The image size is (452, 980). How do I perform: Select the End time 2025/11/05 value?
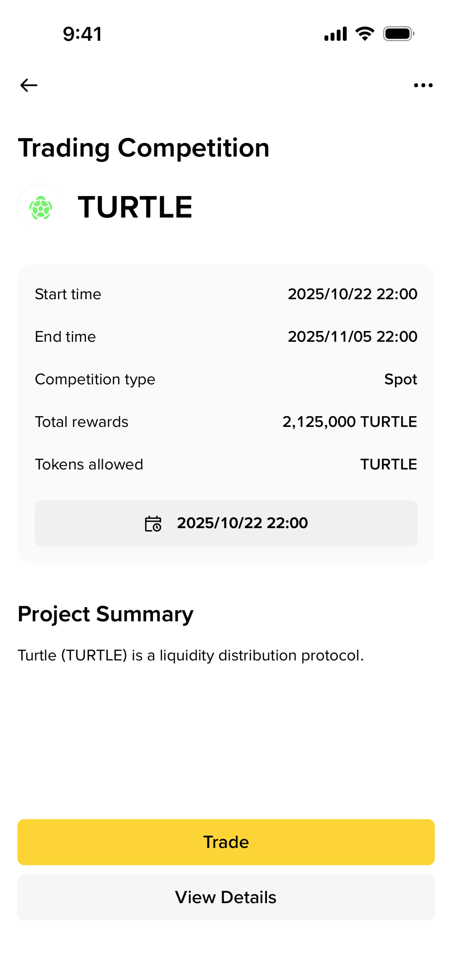(x=352, y=337)
